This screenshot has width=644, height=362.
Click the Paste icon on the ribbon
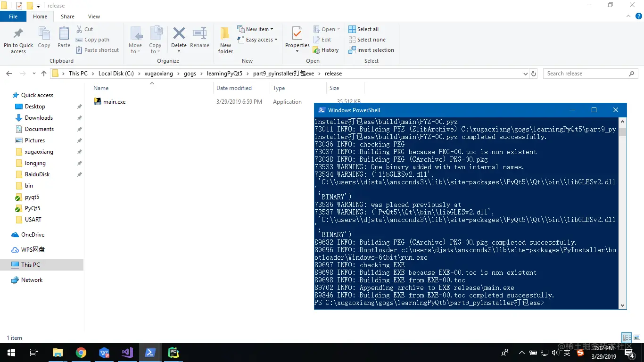[64, 38]
